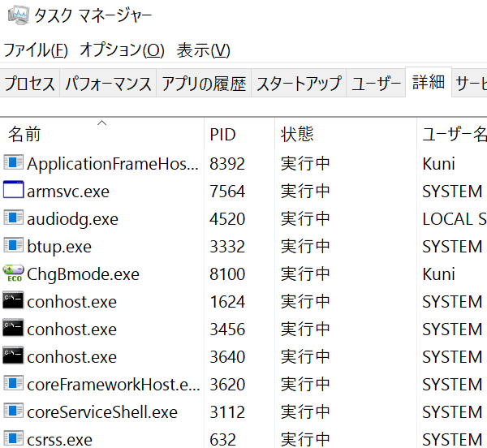Click PID value 8392
Viewport: 487px width, 448px height.
click(227, 164)
